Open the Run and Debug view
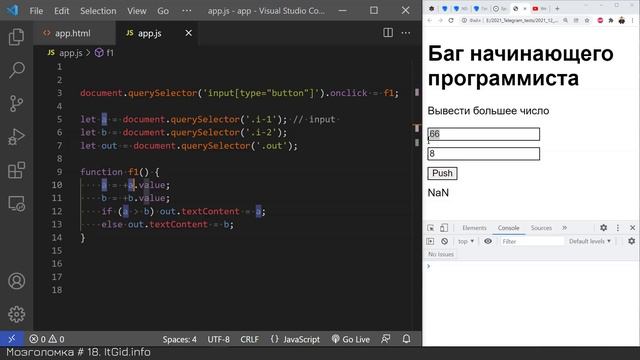 16,137
